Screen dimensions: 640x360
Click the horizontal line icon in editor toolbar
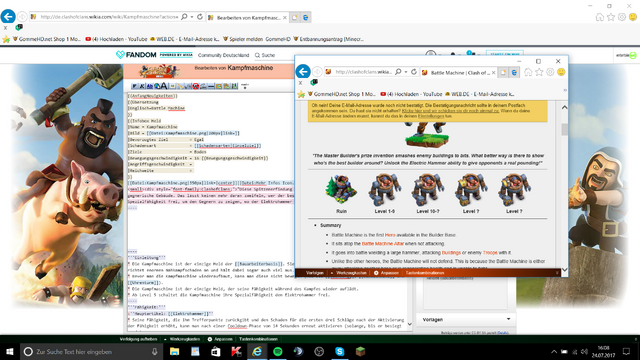point(211,86)
